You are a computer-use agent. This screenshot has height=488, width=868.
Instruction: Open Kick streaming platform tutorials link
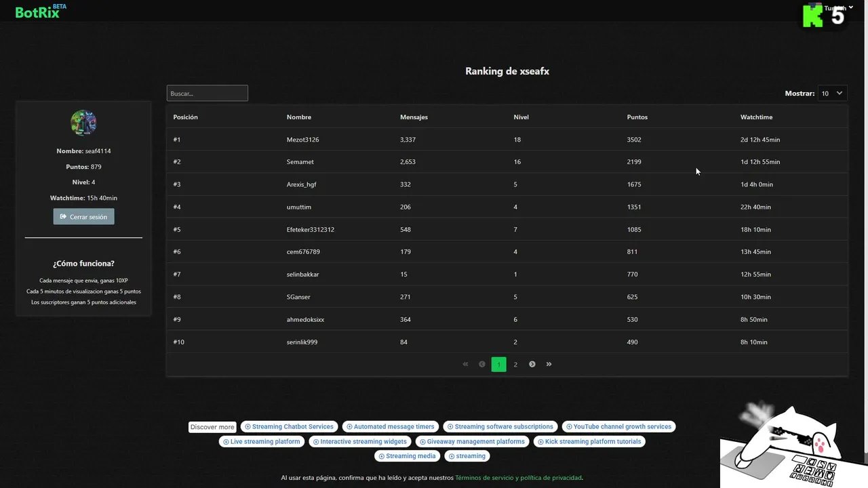(x=590, y=442)
